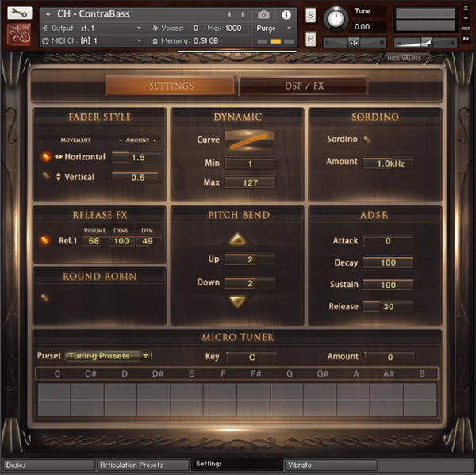Click the Hide Values button

coord(404,58)
